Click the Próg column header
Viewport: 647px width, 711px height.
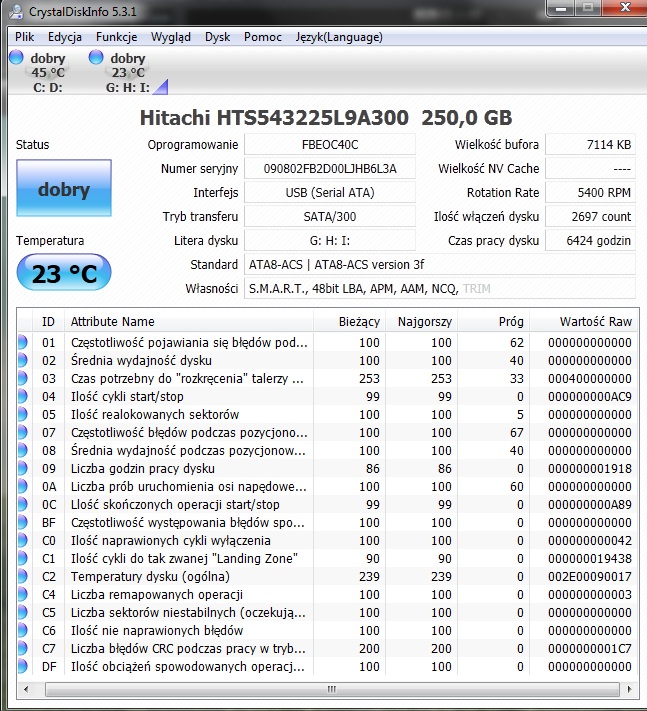(493, 321)
